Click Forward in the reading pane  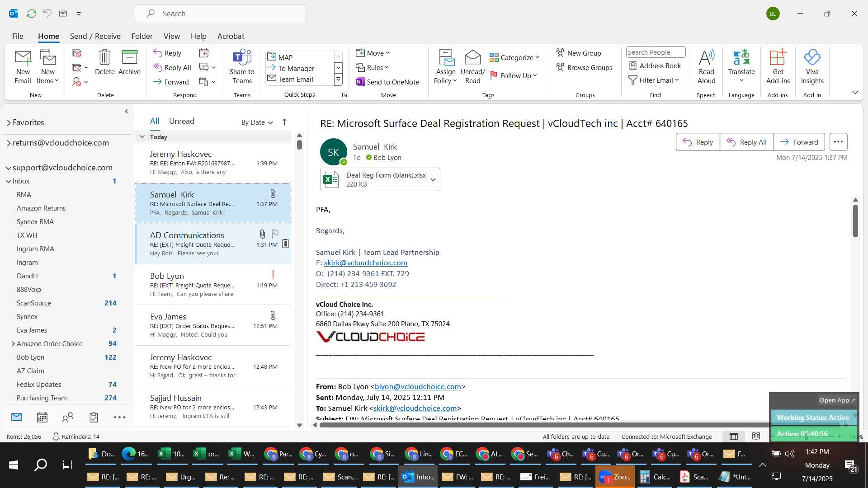tap(799, 142)
